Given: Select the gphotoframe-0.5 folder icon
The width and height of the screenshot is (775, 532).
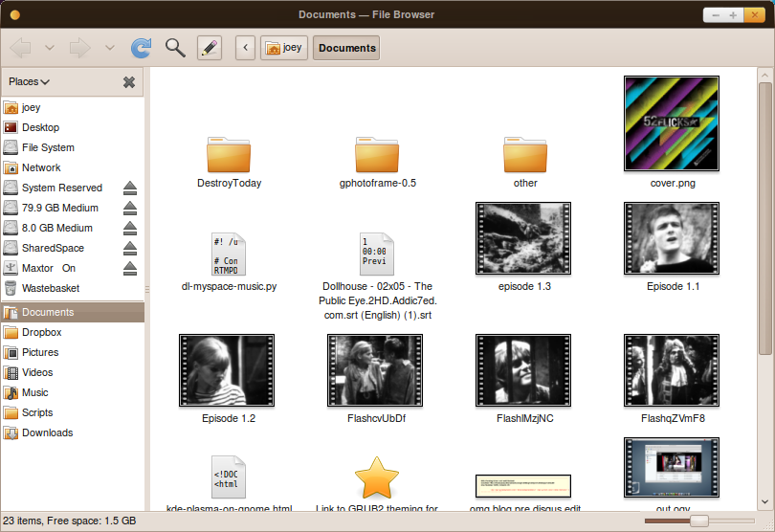Looking at the screenshot, I should [377, 155].
